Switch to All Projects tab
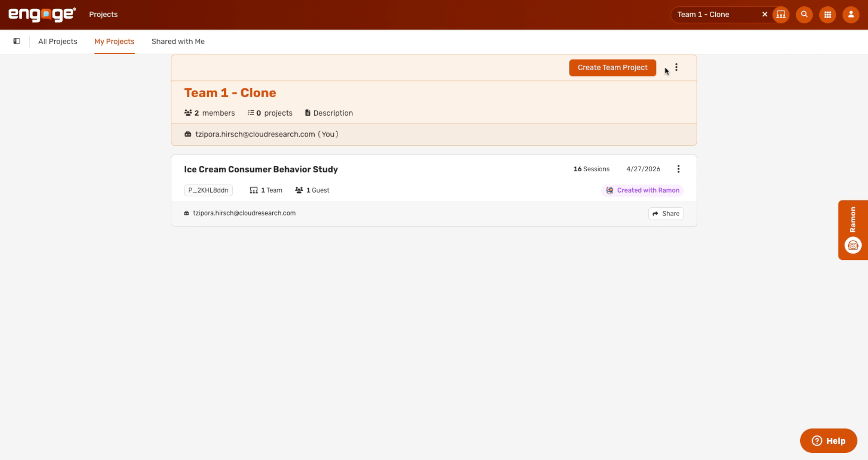This screenshot has height=460, width=868. click(58, 42)
